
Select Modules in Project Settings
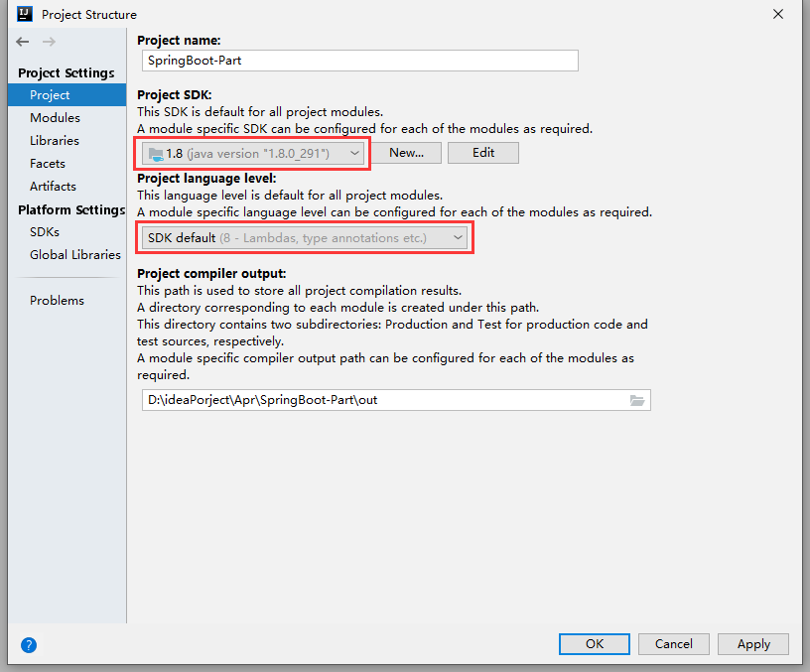point(55,118)
